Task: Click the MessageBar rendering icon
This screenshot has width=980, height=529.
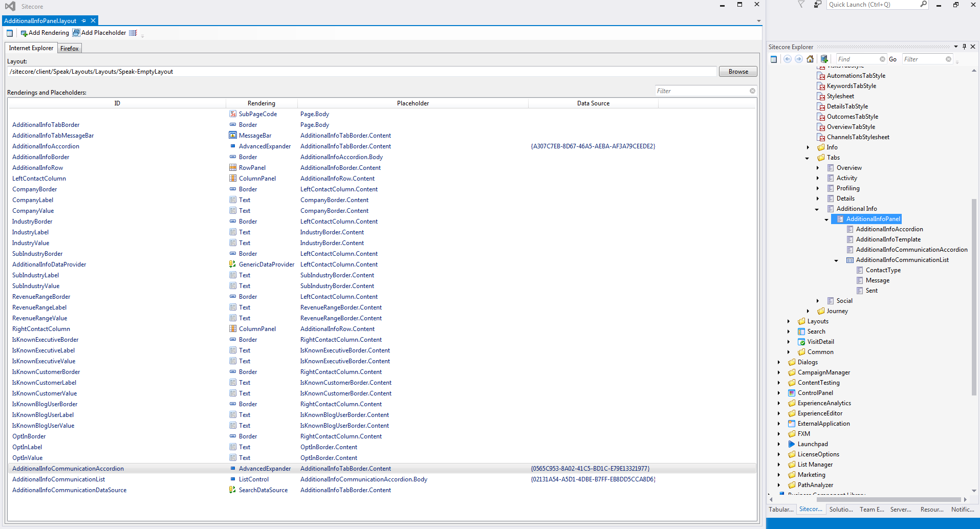Action: pos(233,136)
